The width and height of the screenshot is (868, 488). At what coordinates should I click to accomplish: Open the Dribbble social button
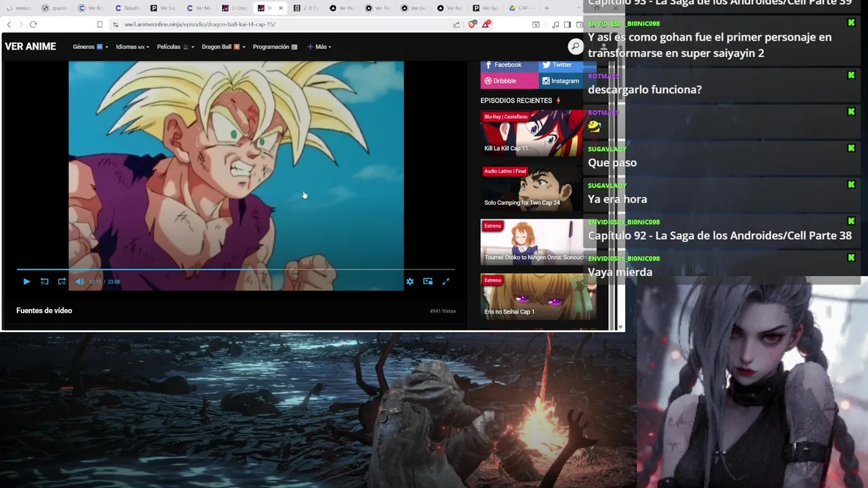[x=509, y=81]
